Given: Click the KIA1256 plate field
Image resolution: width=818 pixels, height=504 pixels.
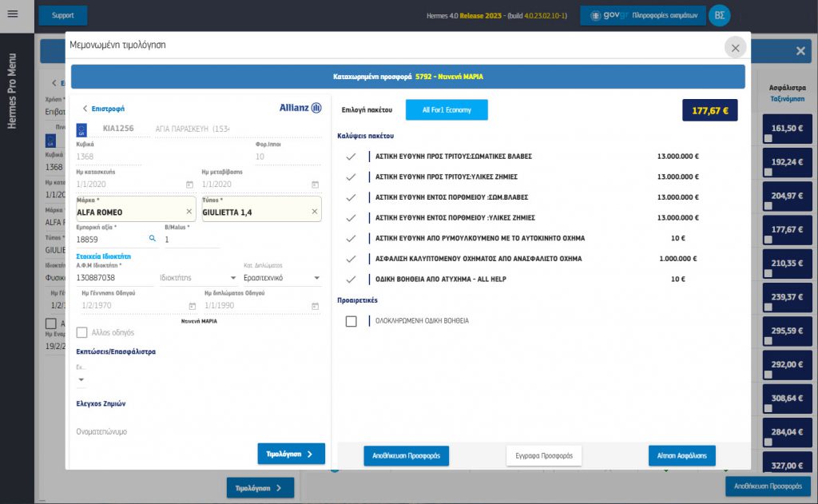Looking at the screenshot, I should point(118,129).
